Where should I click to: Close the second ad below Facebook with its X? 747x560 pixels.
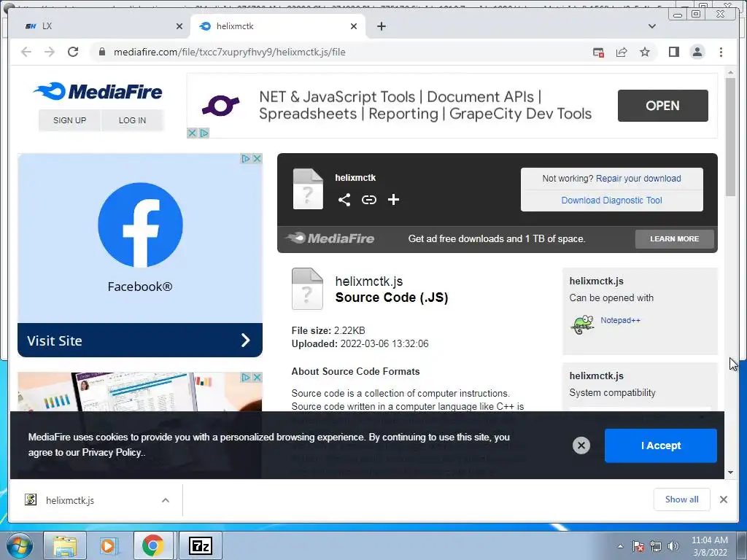(258, 378)
